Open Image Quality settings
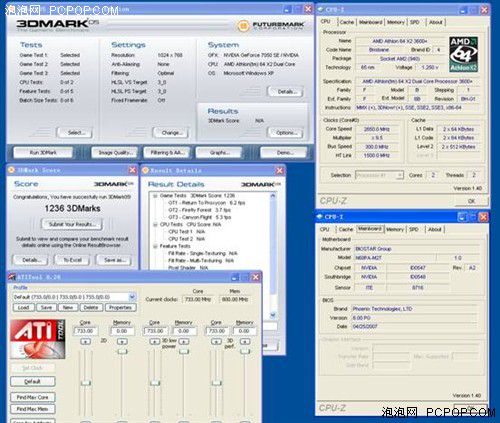This screenshot has height=423, width=500. tap(114, 152)
